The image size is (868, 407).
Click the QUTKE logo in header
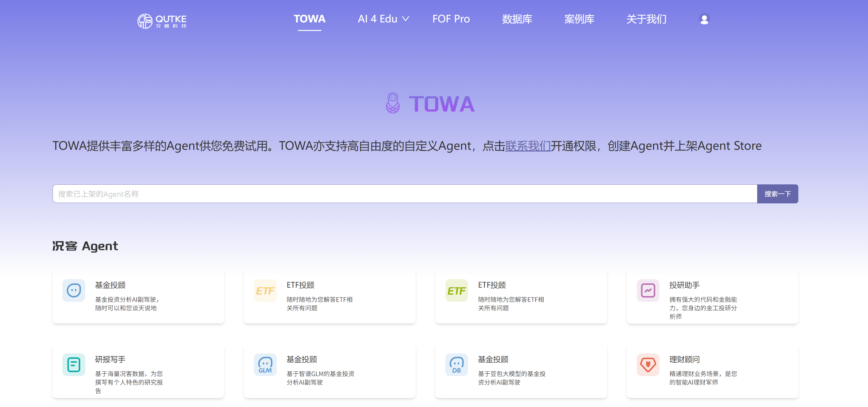click(x=162, y=21)
